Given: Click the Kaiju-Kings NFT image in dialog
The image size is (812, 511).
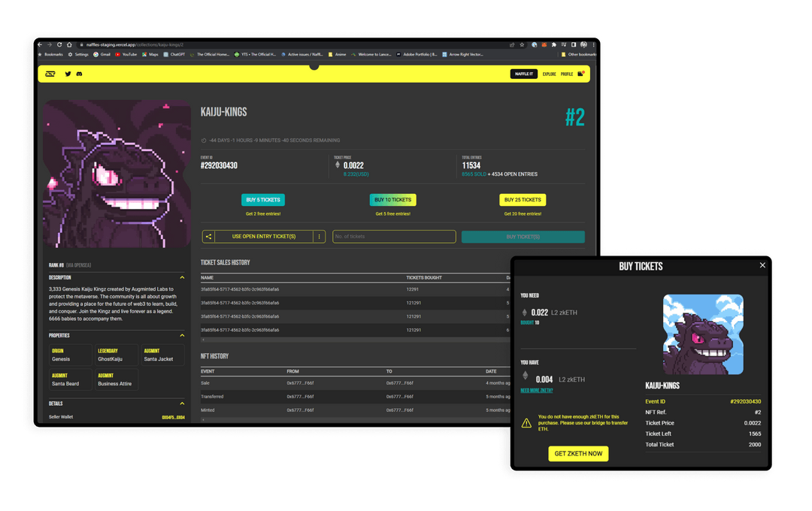Looking at the screenshot, I should pos(703,334).
